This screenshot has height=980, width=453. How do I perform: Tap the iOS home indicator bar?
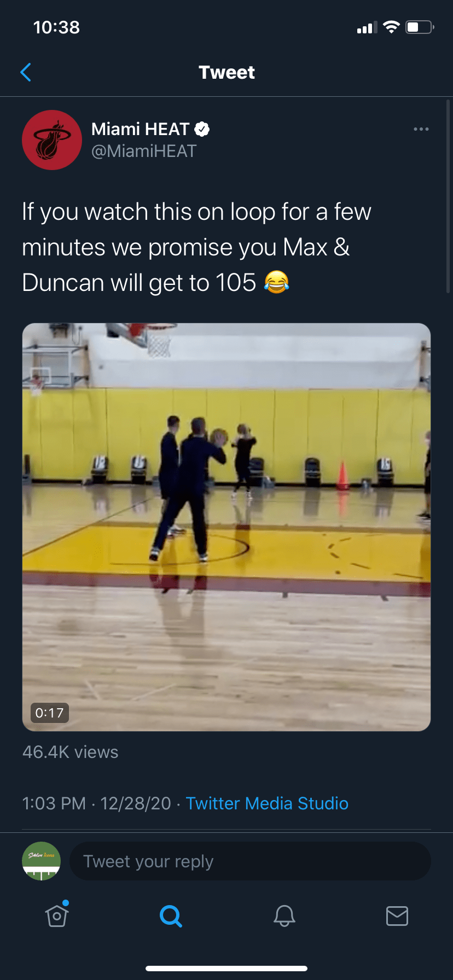click(226, 969)
